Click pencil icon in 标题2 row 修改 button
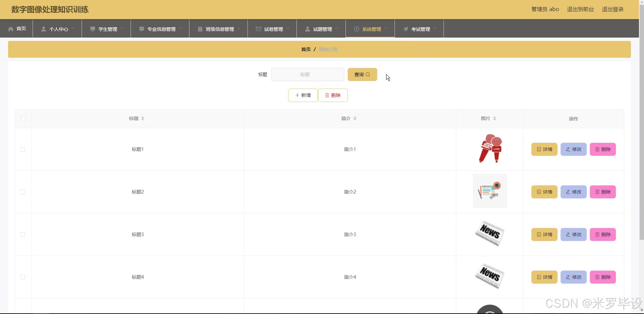Screen dimensions: 644x314 pos(568,192)
